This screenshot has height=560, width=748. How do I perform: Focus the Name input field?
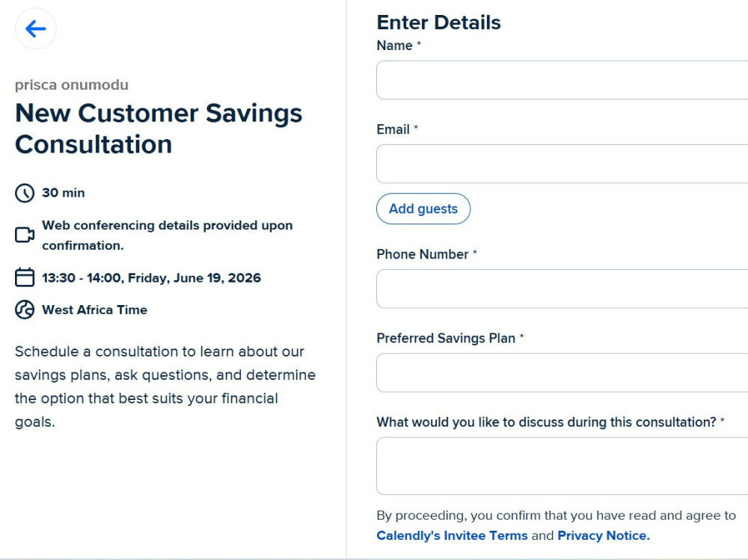click(562, 80)
